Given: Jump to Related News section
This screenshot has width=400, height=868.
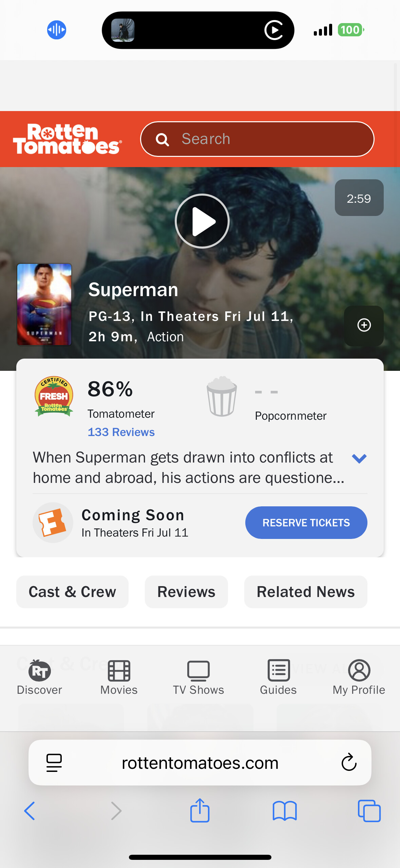Looking at the screenshot, I should tap(305, 592).
